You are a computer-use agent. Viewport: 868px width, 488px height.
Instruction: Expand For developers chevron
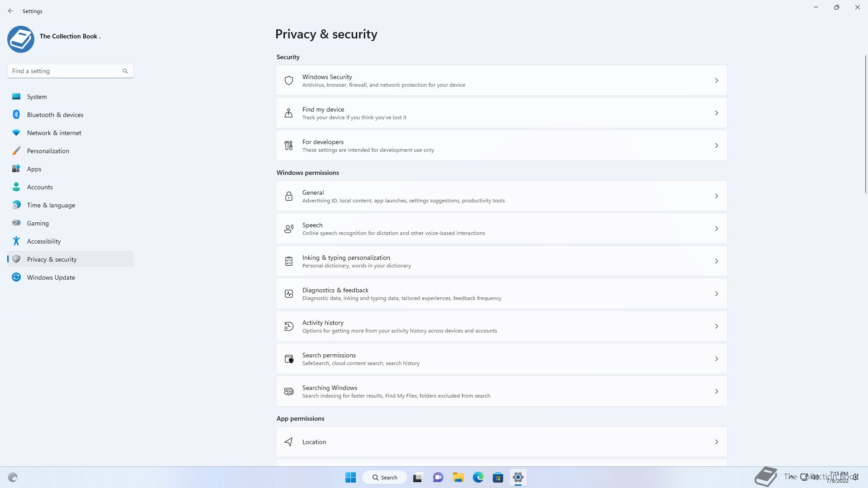[x=717, y=145]
